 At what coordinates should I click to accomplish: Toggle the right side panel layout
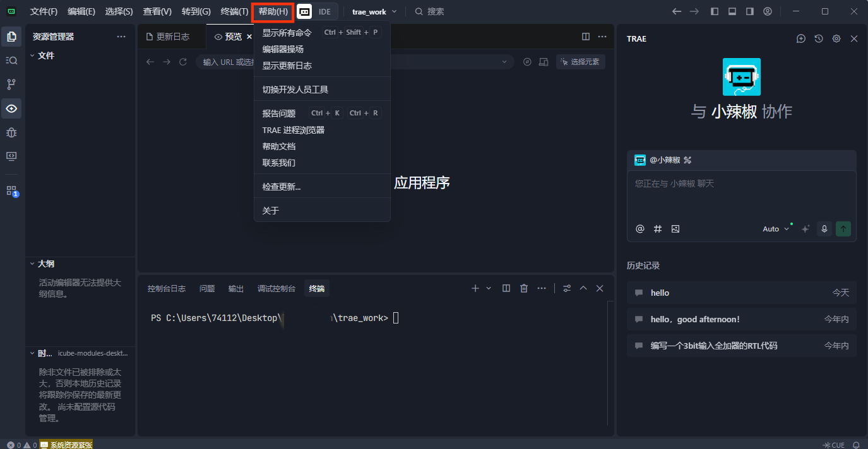coord(750,11)
